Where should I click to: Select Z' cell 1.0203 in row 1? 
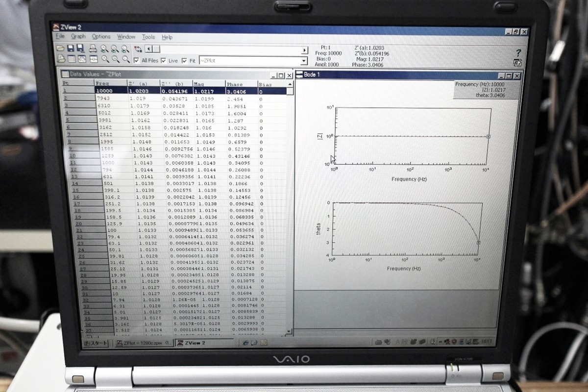pos(144,91)
